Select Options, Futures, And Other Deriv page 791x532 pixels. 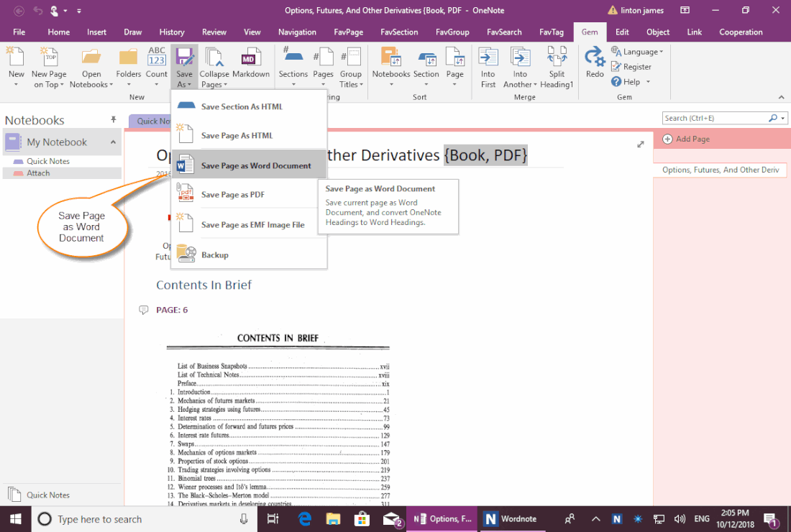(721, 170)
